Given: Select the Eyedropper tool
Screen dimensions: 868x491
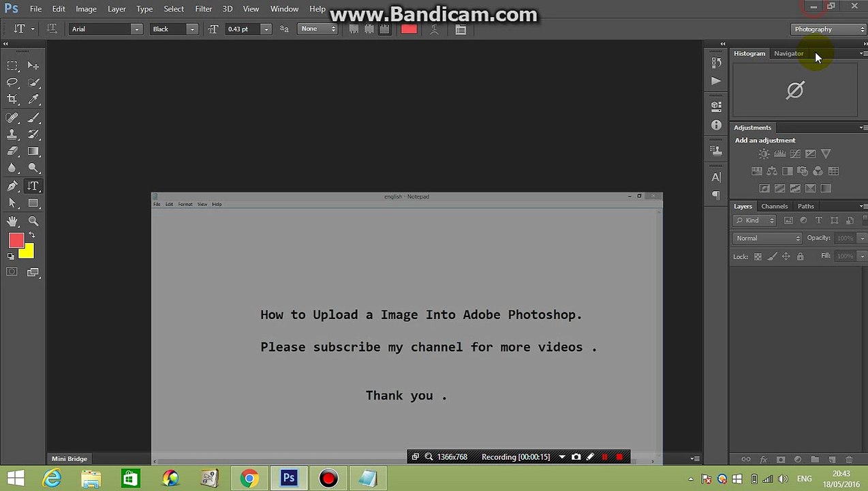Looking at the screenshot, I should tap(33, 100).
